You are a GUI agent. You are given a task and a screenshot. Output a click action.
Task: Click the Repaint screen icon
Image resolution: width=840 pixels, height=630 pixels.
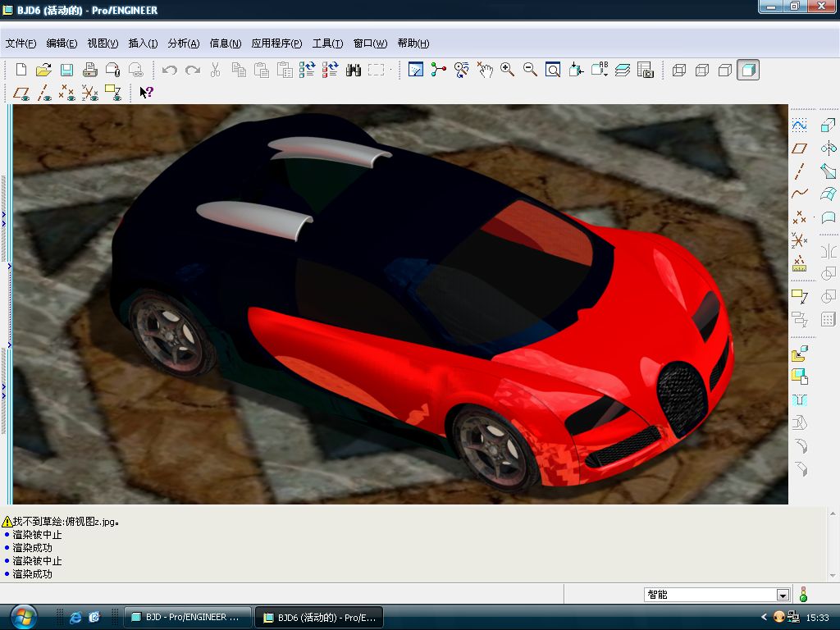416,70
